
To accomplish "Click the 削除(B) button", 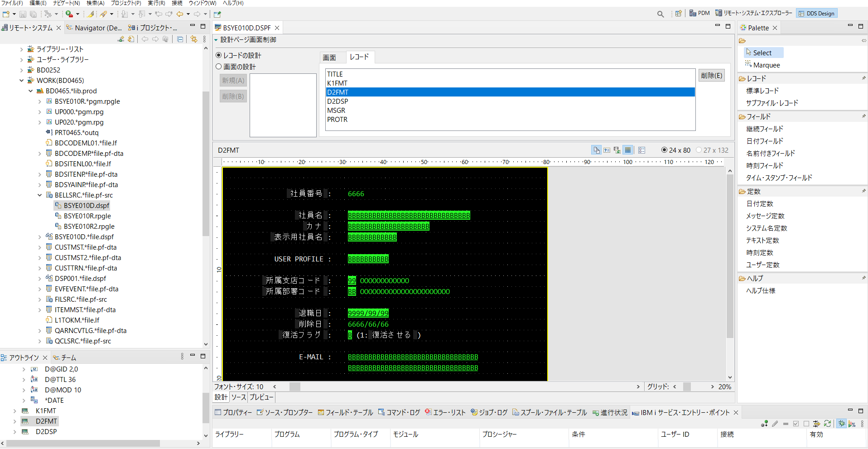I will 233,96.
